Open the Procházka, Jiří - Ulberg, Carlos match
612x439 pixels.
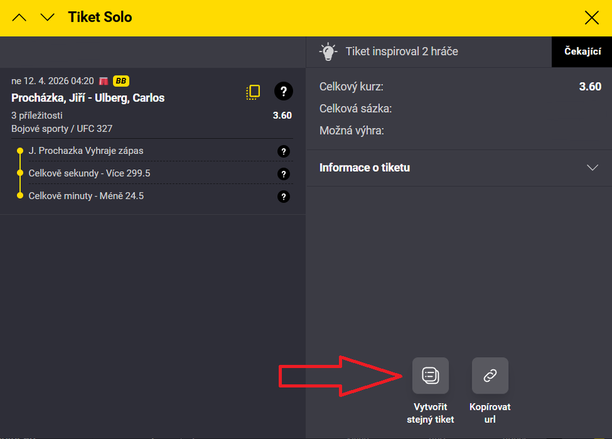[88, 98]
